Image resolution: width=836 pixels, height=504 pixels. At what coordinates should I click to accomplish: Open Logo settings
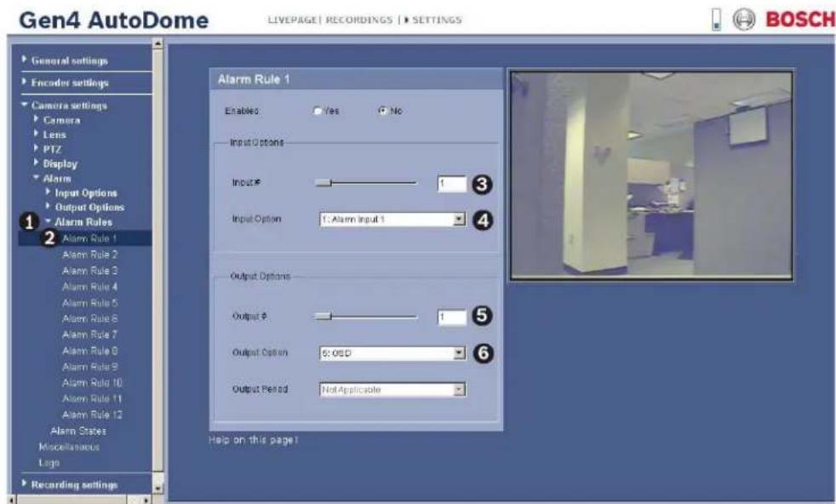tap(49, 462)
